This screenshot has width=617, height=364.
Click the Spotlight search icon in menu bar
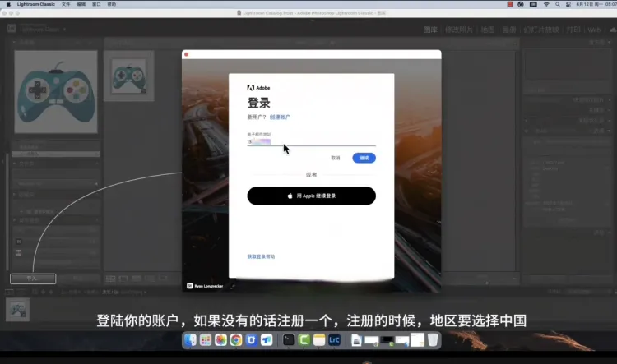(x=558, y=4)
